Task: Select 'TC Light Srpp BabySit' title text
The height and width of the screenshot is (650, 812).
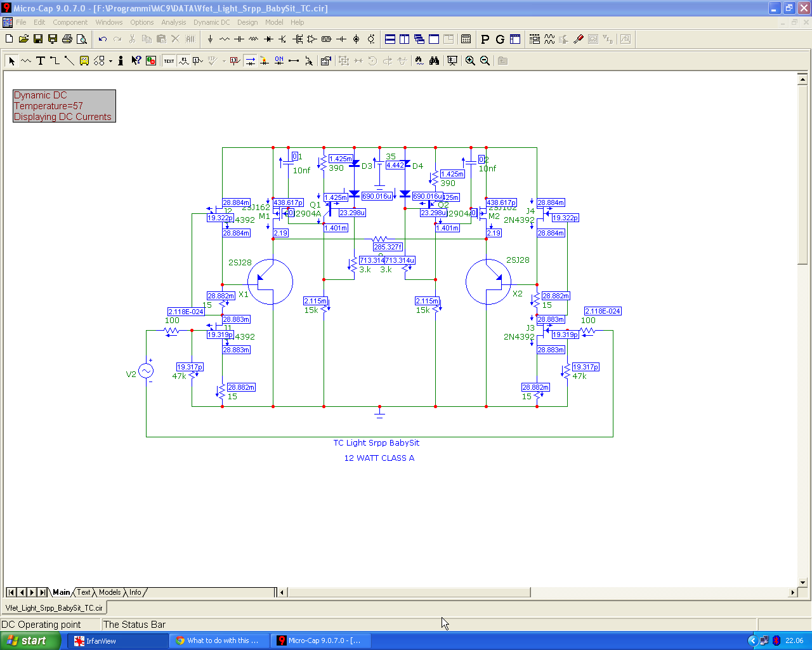Action: [x=376, y=443]
